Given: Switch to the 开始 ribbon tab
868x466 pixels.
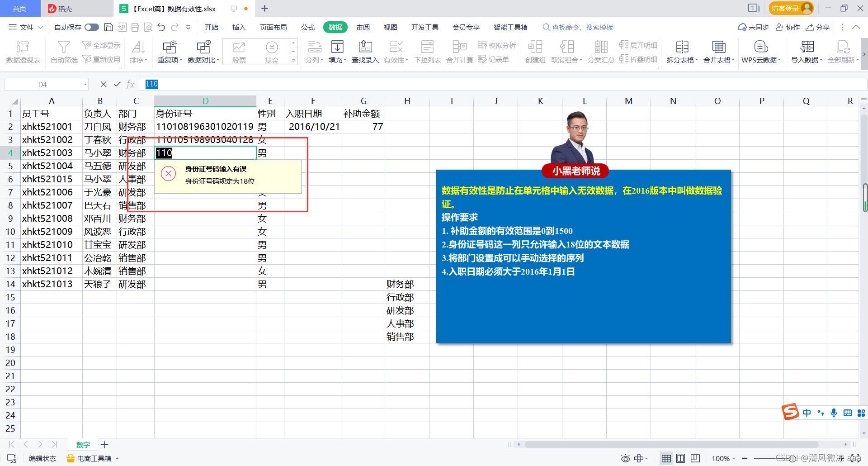Looking at the screenshot, I should pyautogui.click(x=211, y=27).
